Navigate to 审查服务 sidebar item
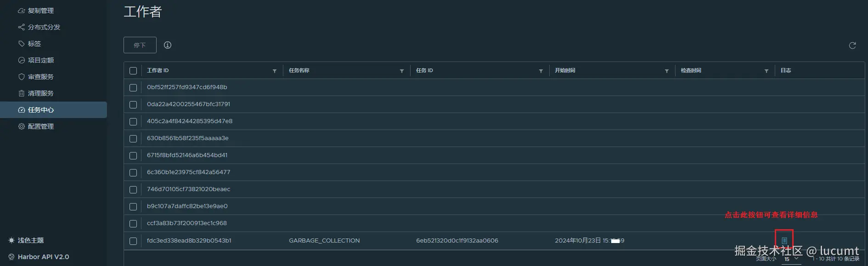The image size is (868, 266). coord(40,77)
